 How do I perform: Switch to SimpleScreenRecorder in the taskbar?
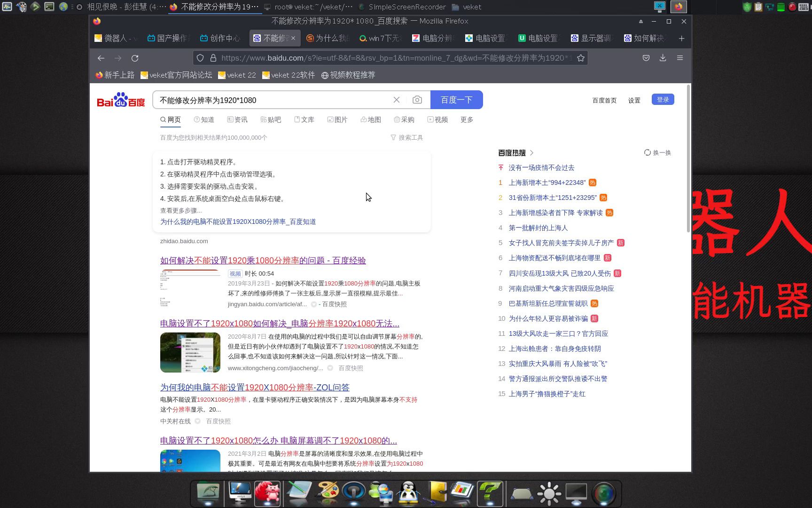click(x=402, y=7)
